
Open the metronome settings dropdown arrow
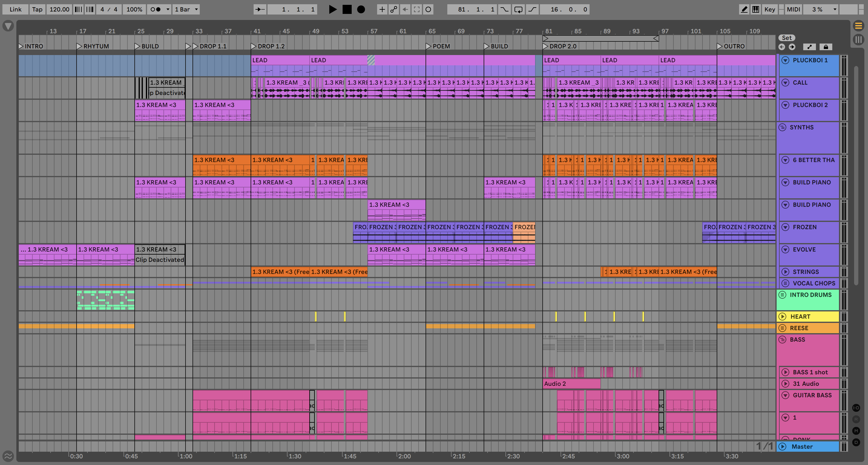(167, 9)
